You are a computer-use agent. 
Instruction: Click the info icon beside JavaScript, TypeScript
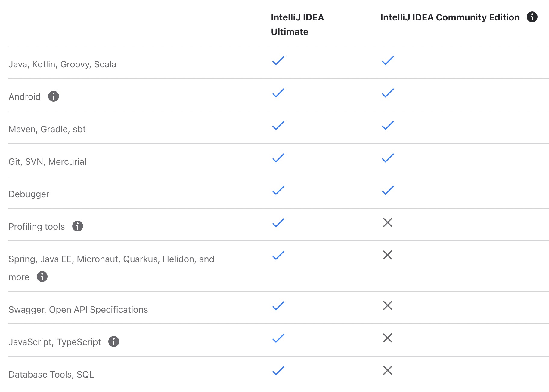click(113, 341)
